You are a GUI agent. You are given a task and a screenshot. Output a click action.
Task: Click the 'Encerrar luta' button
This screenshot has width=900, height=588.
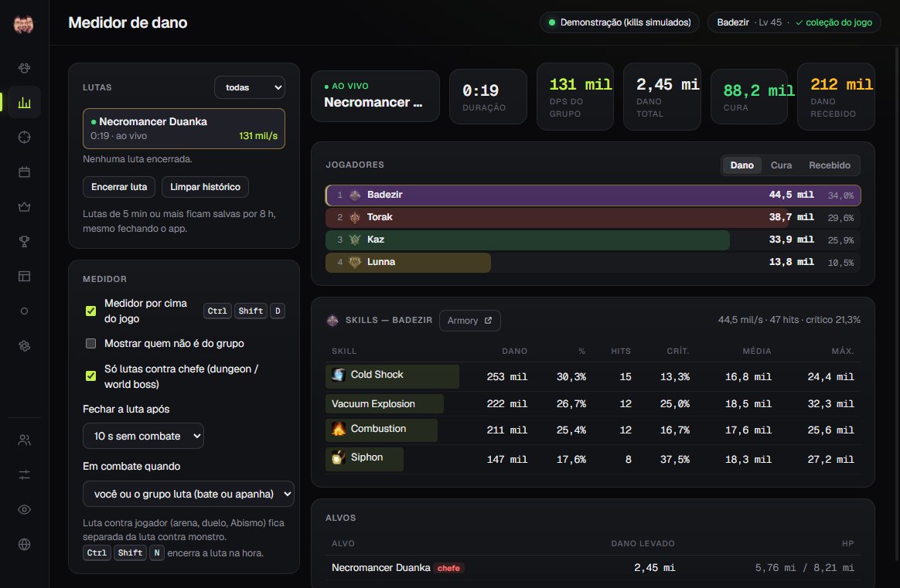(x=119, y=187)
